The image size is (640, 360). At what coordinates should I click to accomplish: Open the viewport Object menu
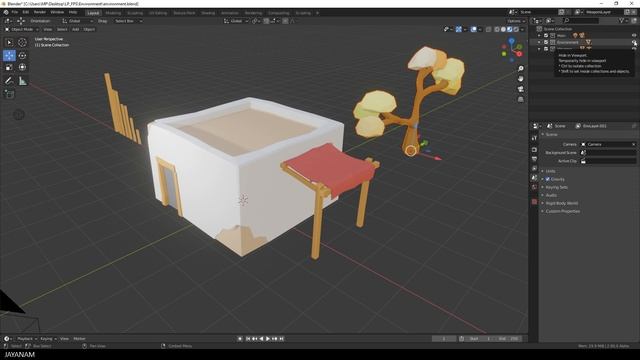[x=89, y=29]
